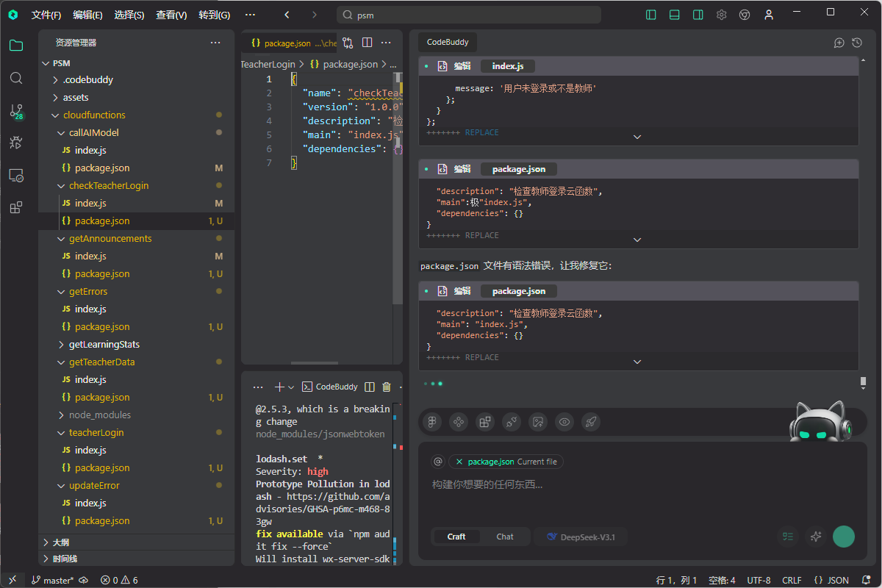Open the account icon in title bar
The height and width of the screenshot is (588, 882).
click(769, 14)
